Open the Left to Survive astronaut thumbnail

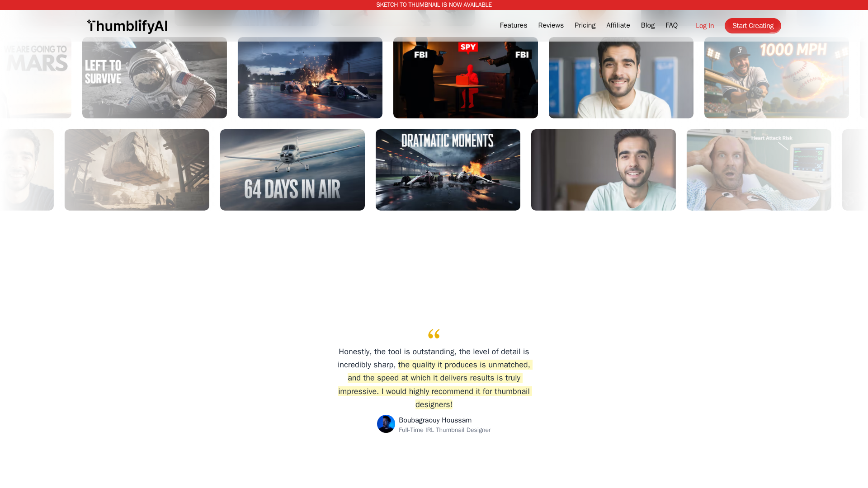154,80
